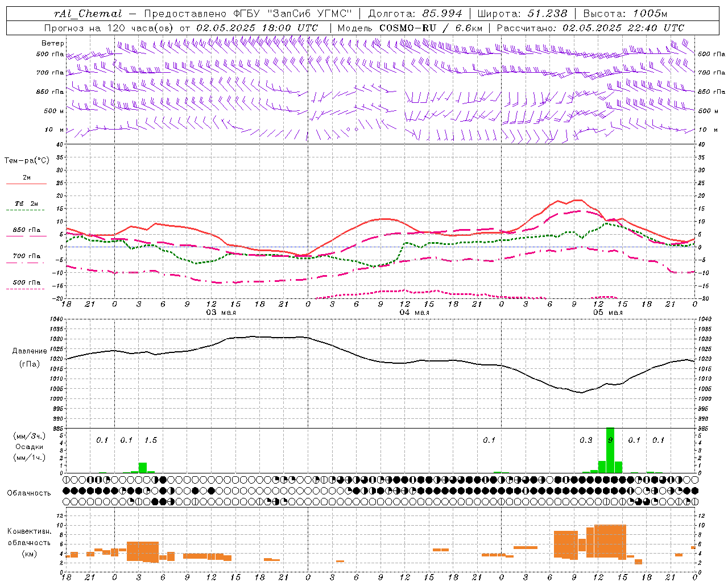Click the (мм/3ч.) units label
This screenshot has height=582, width=728.
pyautogui.click(x=29, y=436)
